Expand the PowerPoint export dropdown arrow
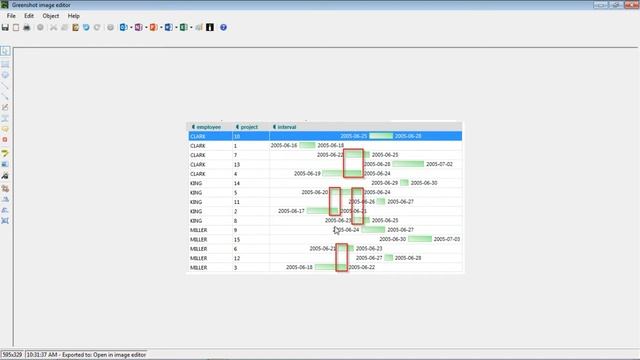 coord(161,27)
